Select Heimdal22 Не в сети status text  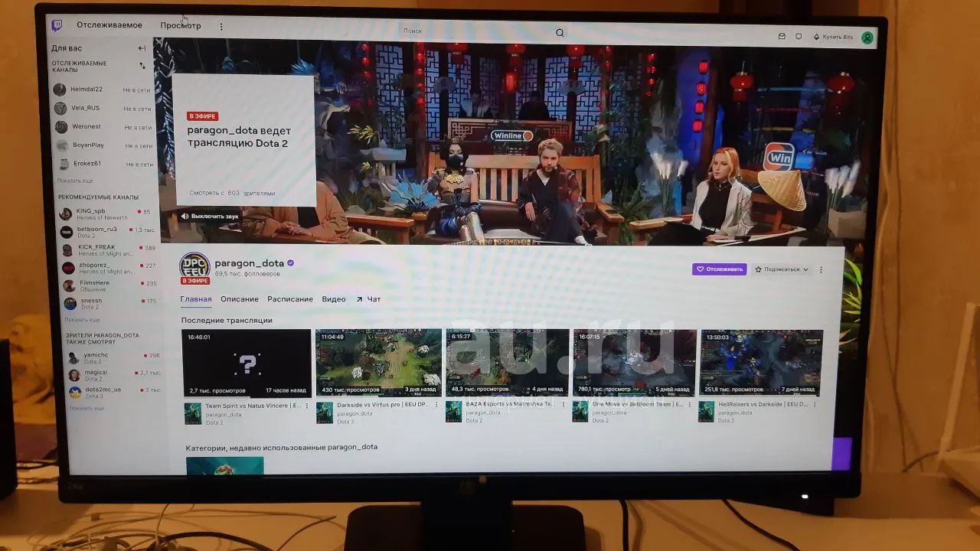click(137, 90)
